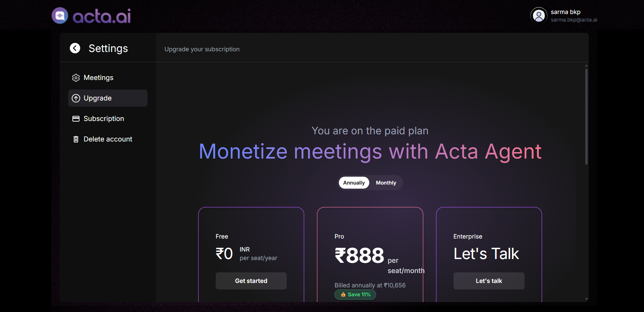Click the Subscription card icon

(x=76, y=119)
